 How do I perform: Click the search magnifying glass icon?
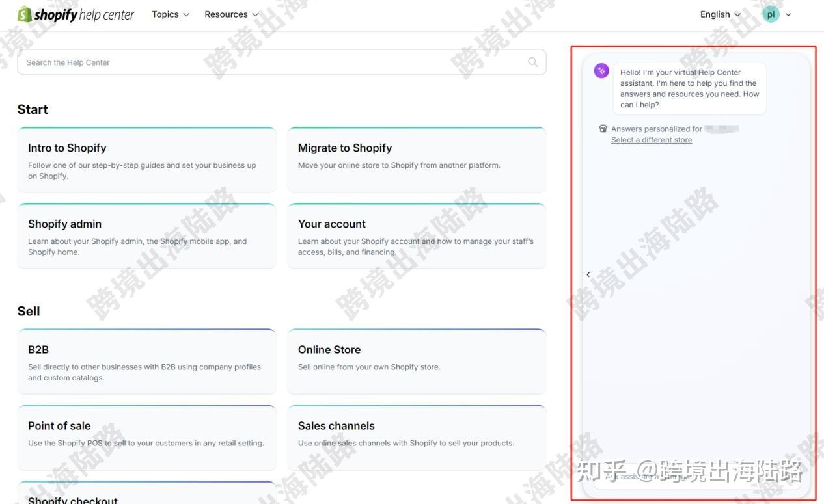click(x=532, y=62)
